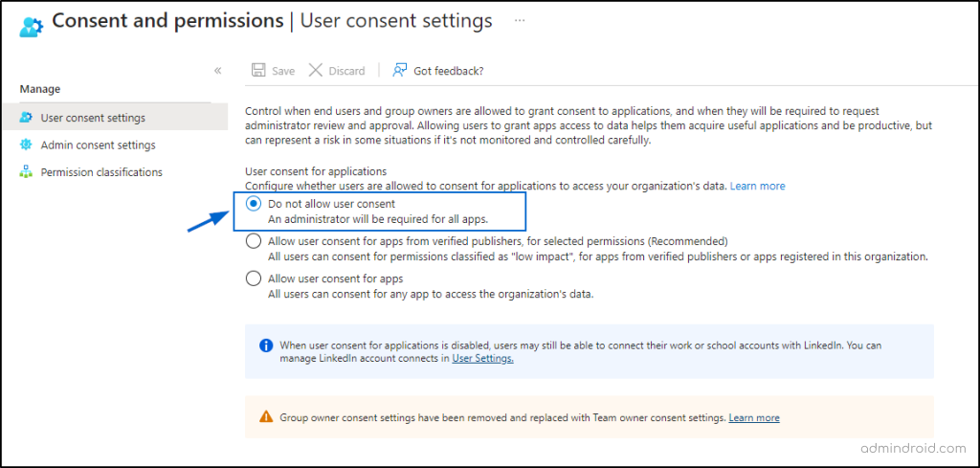This screenshot has width=980, height=468.
Task: Click the User consent settings icon
Action: point(26,118)
